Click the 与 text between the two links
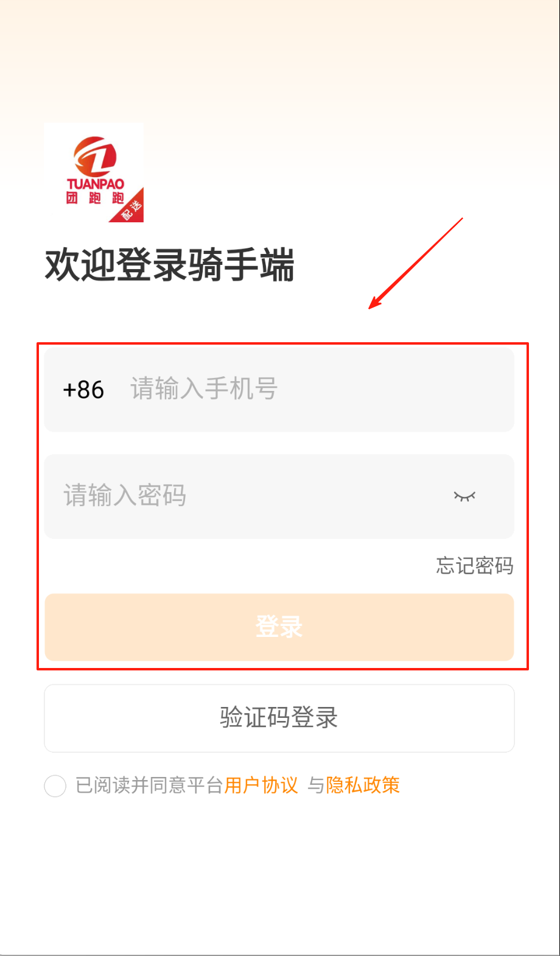 [x=316, y=786]
